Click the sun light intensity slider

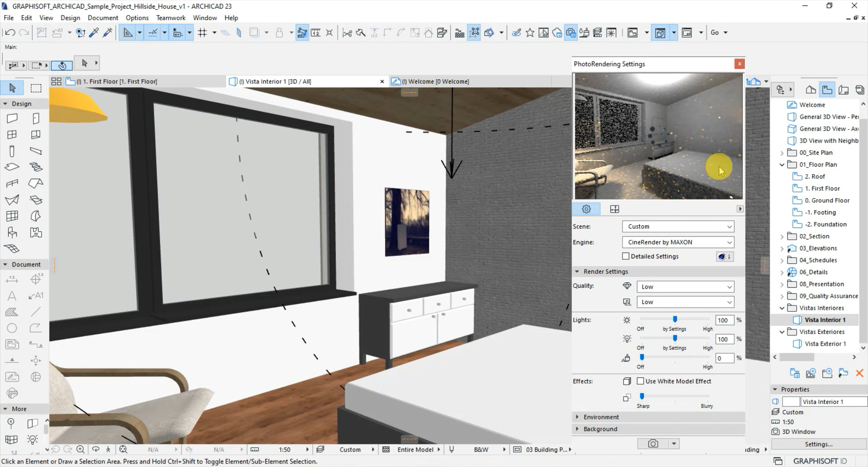(x=675, y=319)
